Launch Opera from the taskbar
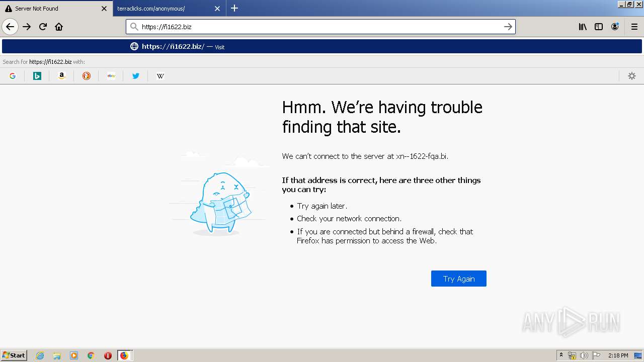Image resolution: width=644 pixels, height=362 pixels. (x=108, y=355)
